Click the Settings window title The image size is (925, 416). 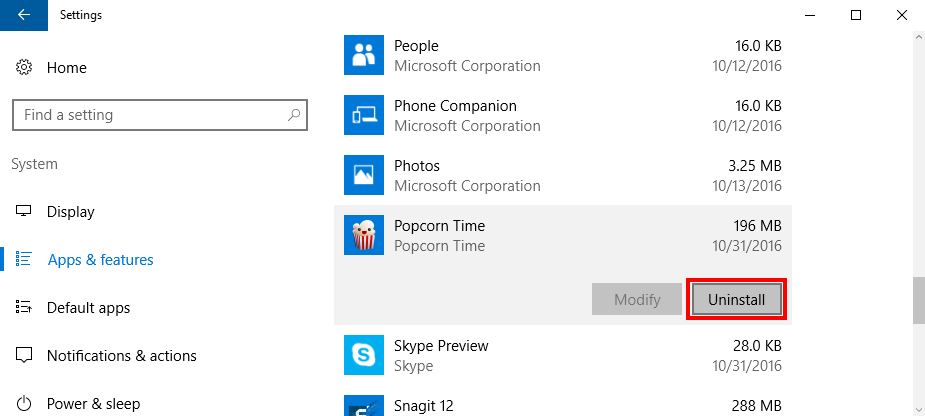coord(81,15)
